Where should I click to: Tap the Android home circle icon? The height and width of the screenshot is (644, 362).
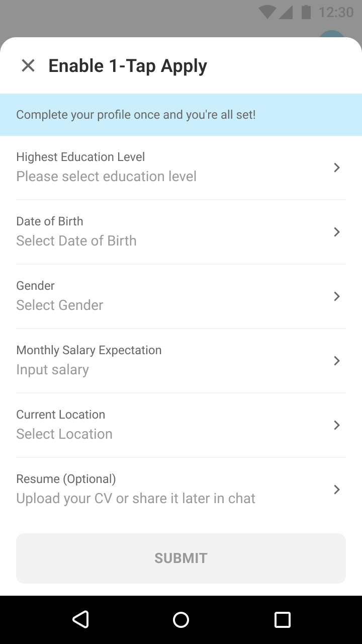tap(181, 620)
